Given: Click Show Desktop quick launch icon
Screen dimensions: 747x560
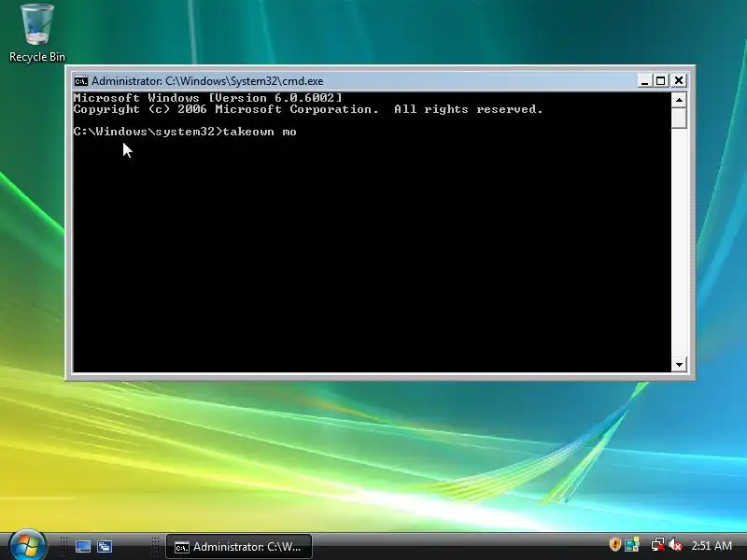Looking at the screenshot, I should tap(83, 546).
